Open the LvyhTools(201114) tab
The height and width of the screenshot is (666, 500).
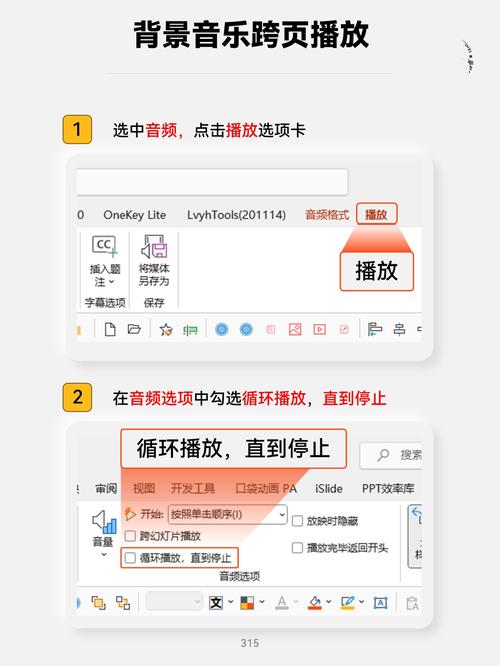pos(236,215)
